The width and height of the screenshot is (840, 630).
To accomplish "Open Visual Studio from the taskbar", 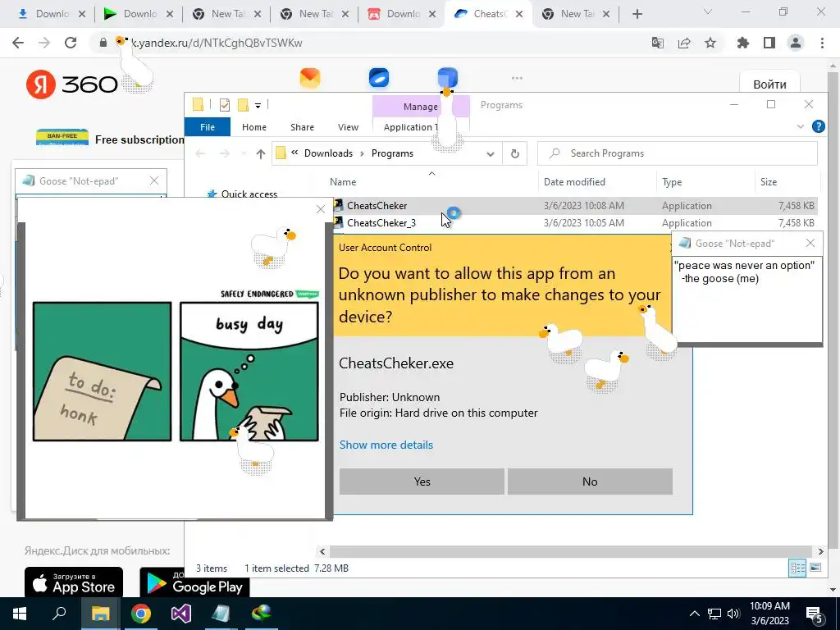I will pyautogui.click(x=181, y=614).
